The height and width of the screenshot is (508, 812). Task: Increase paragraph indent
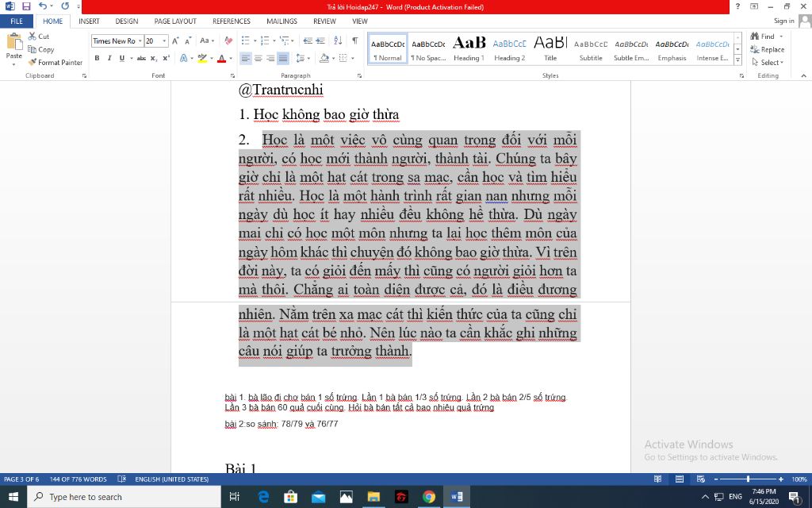[320, 41]
